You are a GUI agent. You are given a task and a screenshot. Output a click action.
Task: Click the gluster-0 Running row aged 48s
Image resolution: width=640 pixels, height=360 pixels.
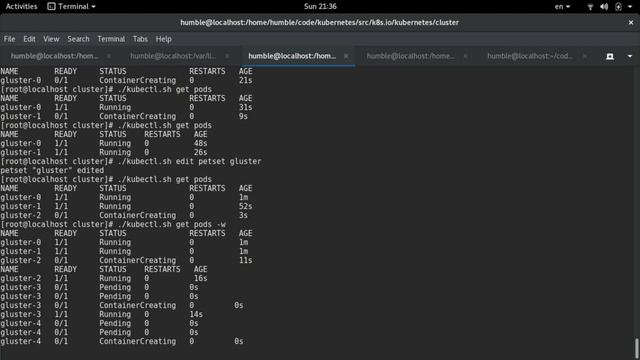click(x=104, y=143)
